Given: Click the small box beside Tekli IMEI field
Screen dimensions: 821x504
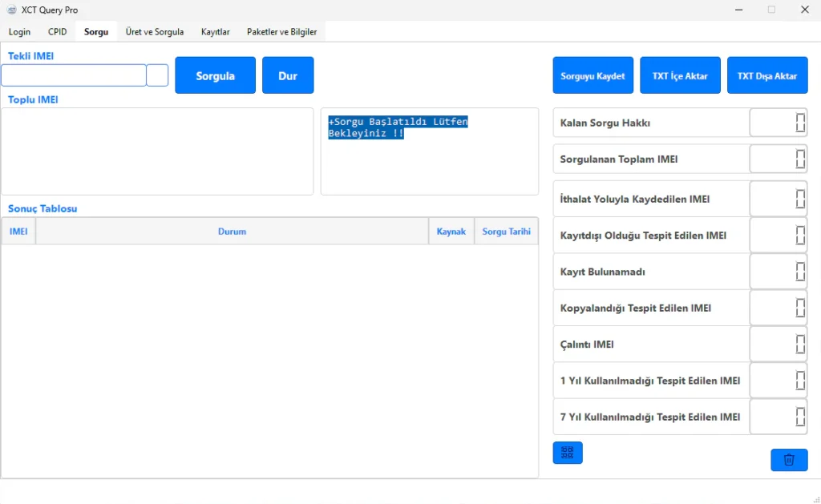Looking at the screenshot, I should (157, 75).
